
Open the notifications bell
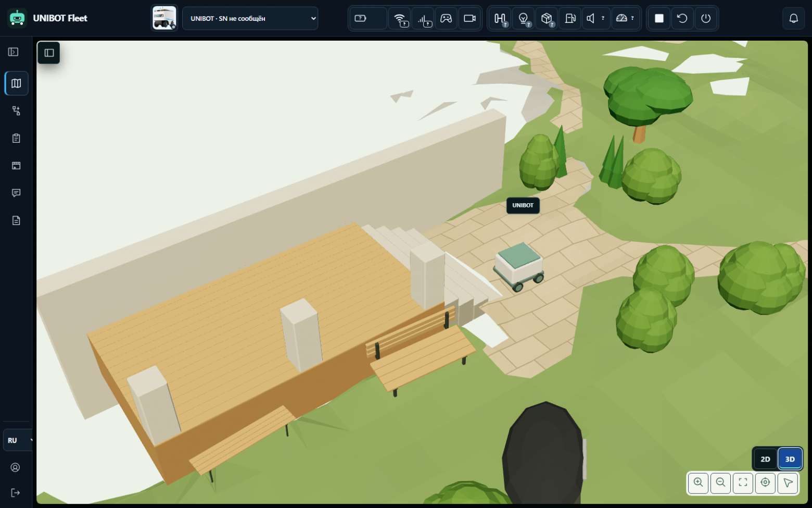tap(793, 19)
